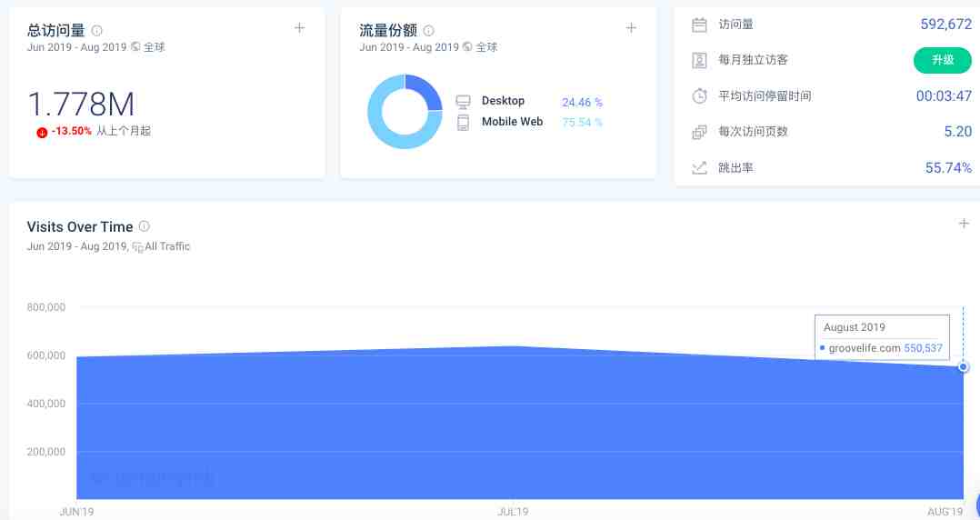This screenshot has height=520, width=980.
Task: Click the 流量份额 card title
Action: point(388,30)
